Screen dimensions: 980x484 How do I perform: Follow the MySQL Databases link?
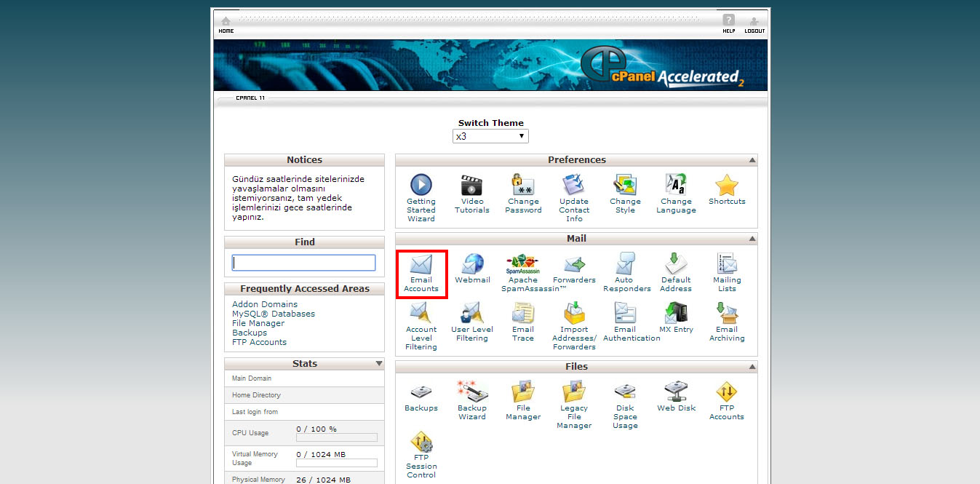point(274,313)
